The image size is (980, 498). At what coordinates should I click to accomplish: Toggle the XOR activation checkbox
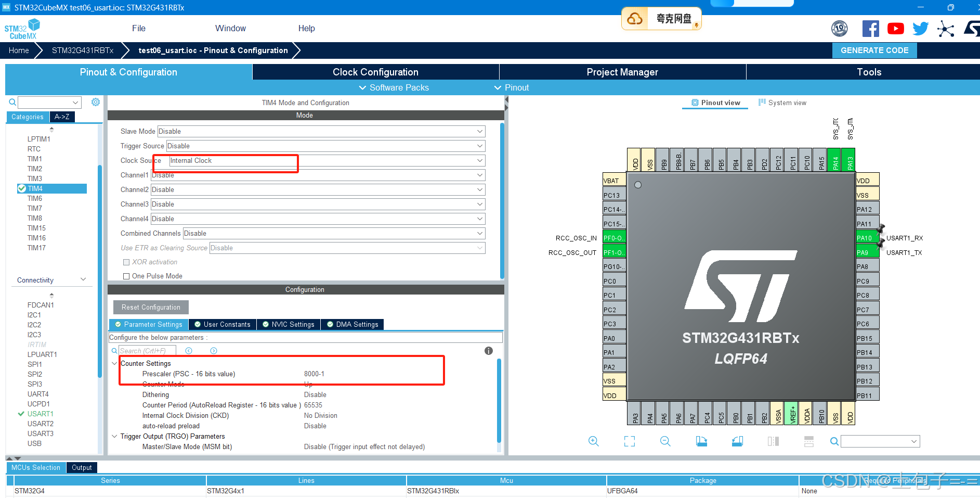click(x=126, y=262)
